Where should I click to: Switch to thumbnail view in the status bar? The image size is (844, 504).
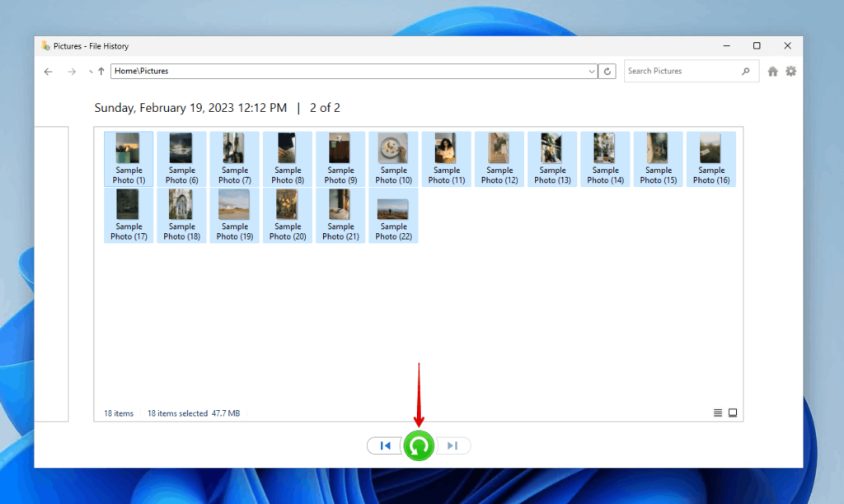coord(732,413)
